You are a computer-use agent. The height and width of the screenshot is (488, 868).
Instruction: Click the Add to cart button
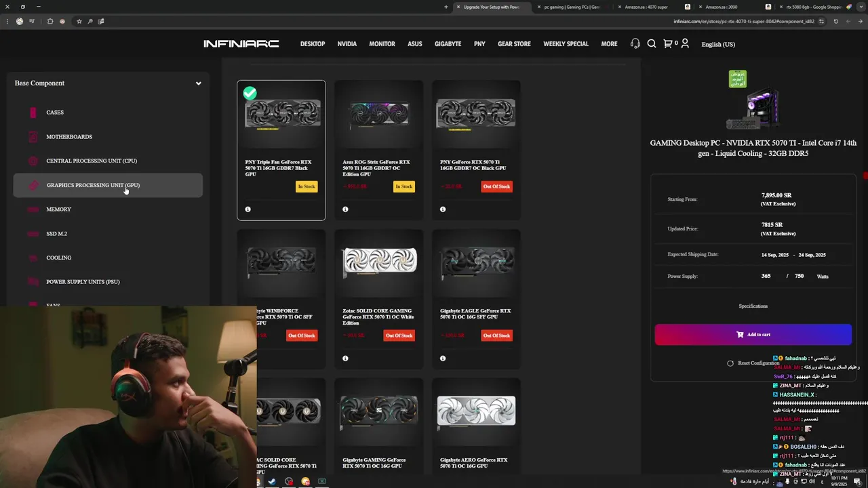point(753,334)
